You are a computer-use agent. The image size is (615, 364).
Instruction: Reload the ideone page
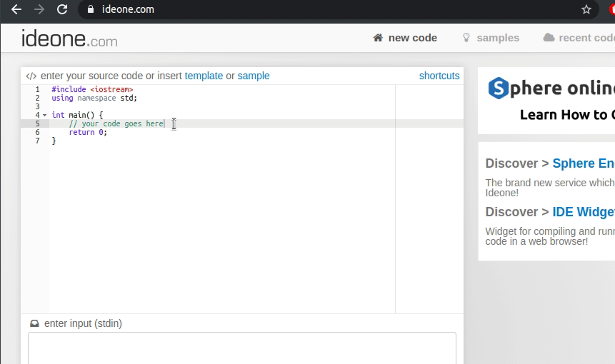[x=62, y=9]
